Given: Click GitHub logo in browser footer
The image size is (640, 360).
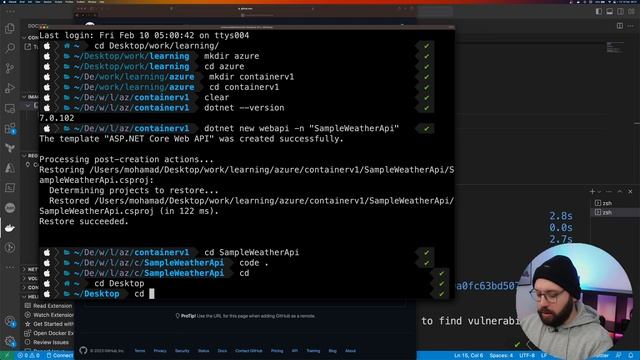Looking at the screenshot, I should (83, 350).
